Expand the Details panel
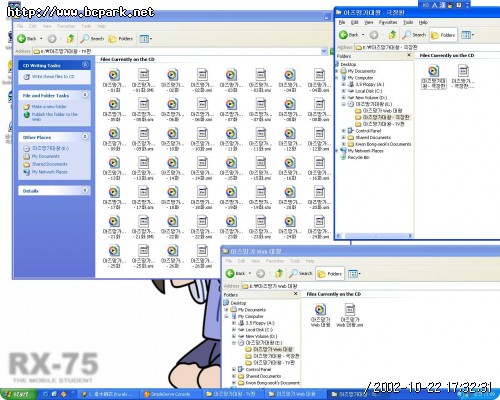Screen dimensions: 500x400 85,190
